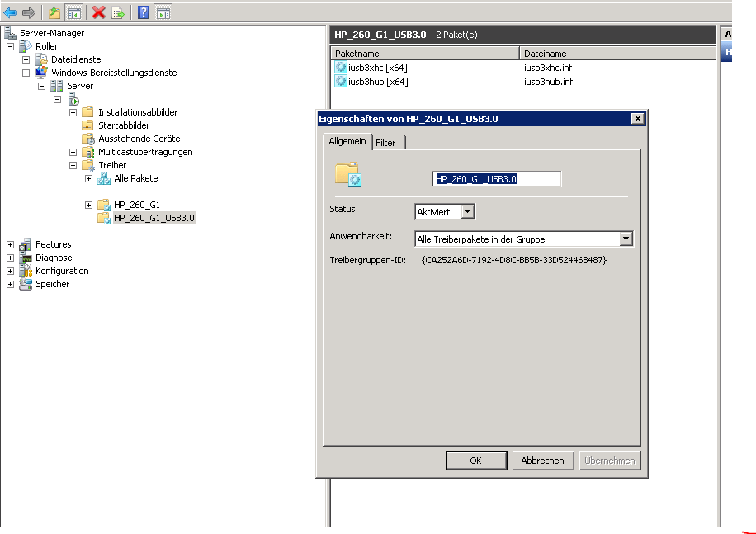Screen dimensions: 756x534
Task: Expand the Features node
Action: pos(10,245)
